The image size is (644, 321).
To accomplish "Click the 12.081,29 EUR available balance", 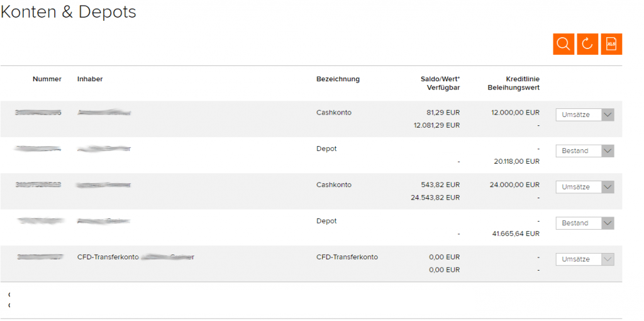I will 436,125.
